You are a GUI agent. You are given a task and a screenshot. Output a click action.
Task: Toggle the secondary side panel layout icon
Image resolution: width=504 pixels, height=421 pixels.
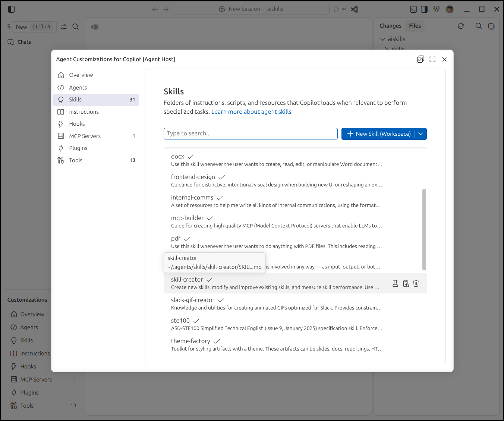pos(424,9)
